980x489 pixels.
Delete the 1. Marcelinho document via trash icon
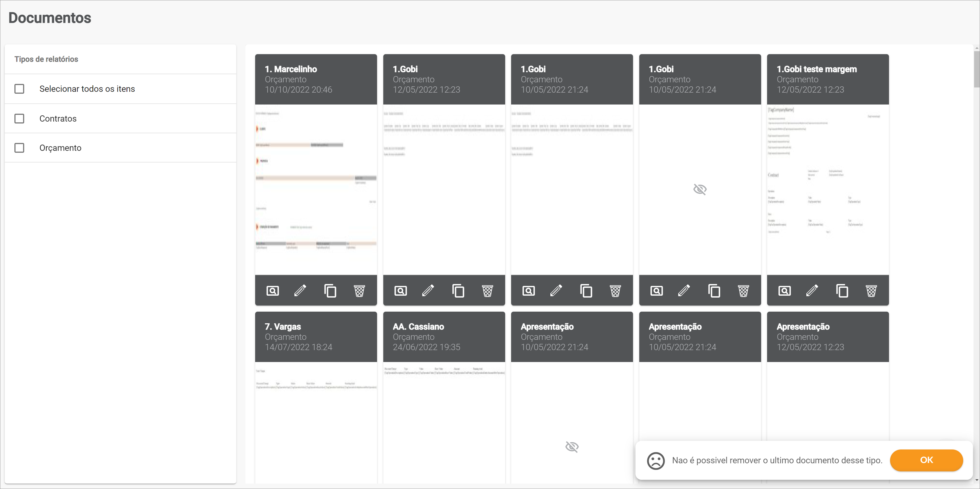359,291
